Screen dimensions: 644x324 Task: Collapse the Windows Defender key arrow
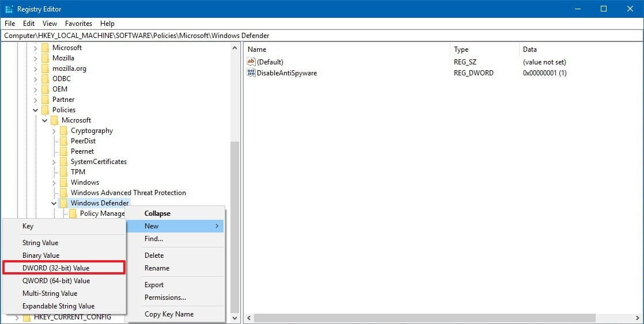pyautogui.click(x=54, y=203)
